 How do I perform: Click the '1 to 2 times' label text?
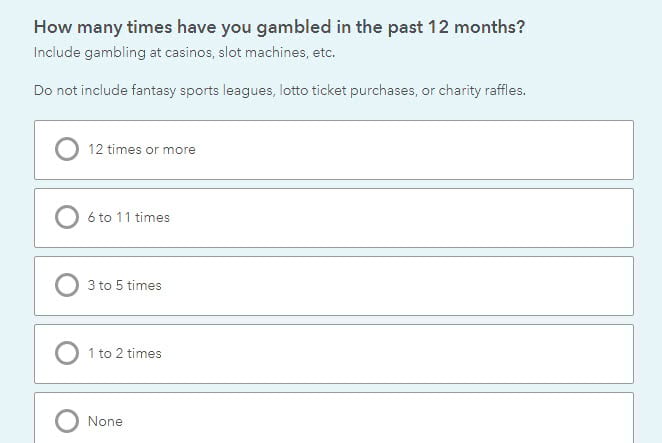[x=124, y=354]
